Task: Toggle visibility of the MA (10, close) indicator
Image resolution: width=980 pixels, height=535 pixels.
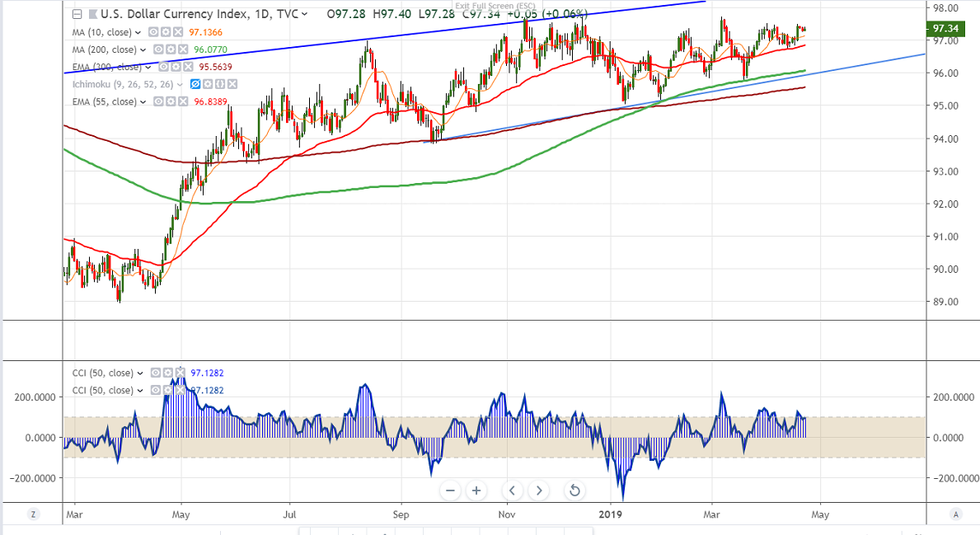Action: pyautogui.click(x=154, y=32)
